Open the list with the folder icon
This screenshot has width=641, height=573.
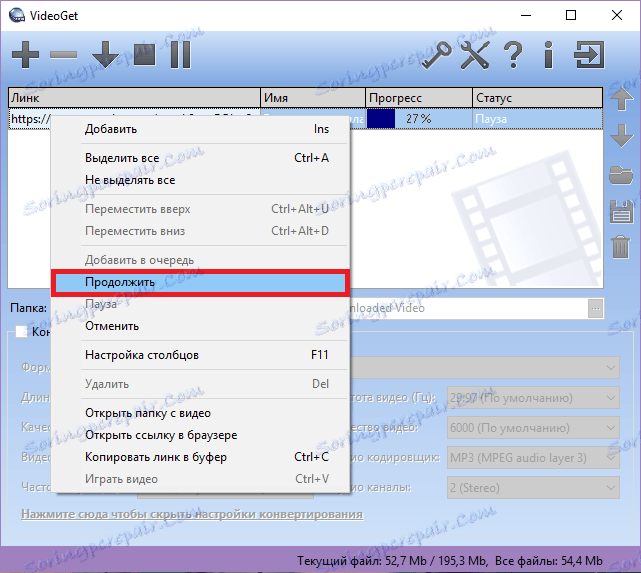tap(621, 175)
